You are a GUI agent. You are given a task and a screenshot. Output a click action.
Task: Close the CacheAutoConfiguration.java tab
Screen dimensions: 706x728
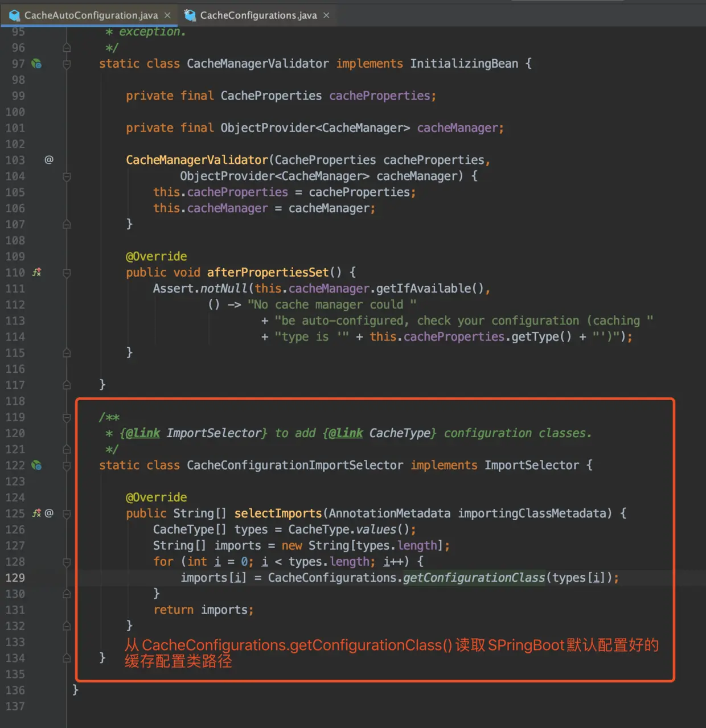tap(167, 15)
